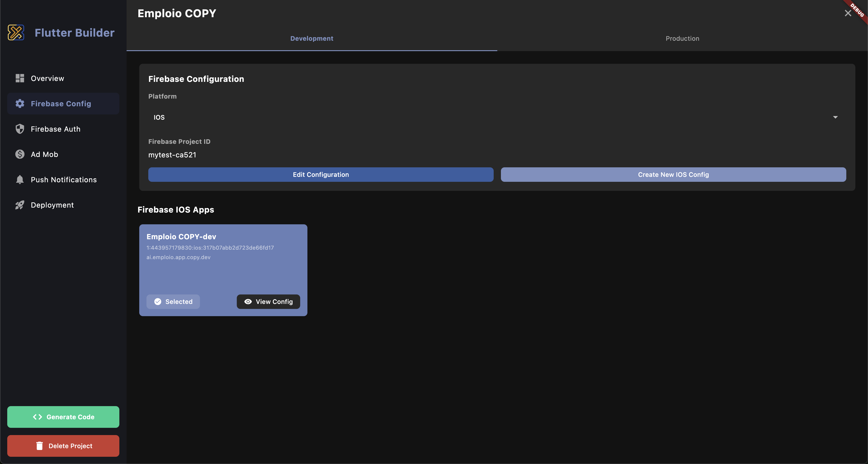Screen dimensions: 868x464
Task: Click the Firebase IOS Apps heading
Action: [176, 210]
